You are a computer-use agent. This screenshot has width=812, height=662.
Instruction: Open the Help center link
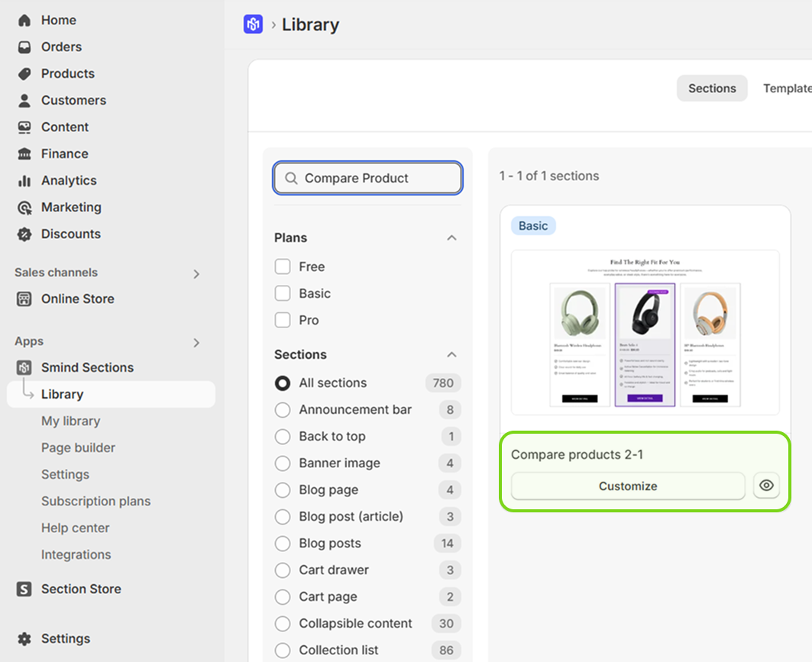75,528
